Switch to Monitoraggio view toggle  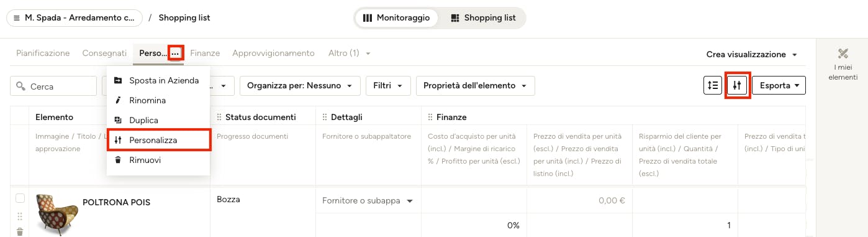396,18
